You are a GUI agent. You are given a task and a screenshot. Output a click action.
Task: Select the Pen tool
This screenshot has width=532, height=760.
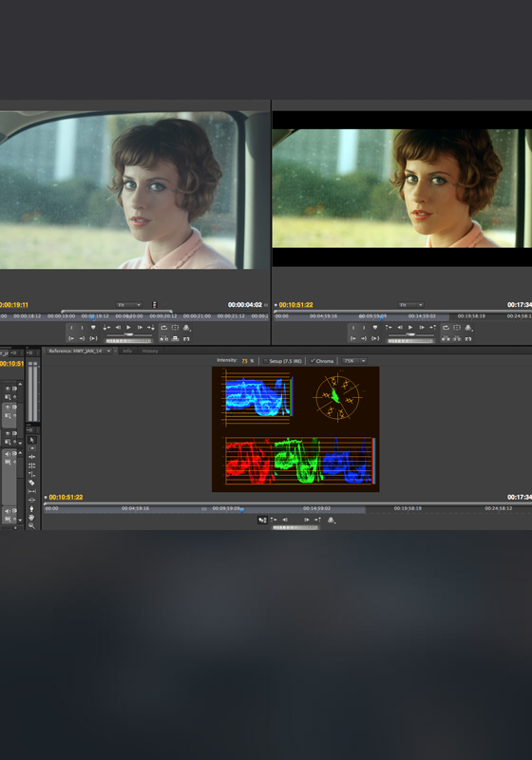pos(32,508)
